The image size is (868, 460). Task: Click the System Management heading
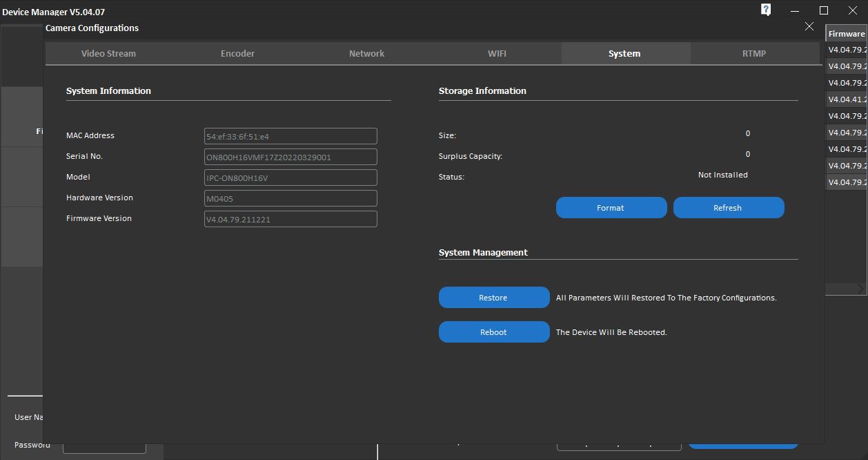[x=483, y=252]
